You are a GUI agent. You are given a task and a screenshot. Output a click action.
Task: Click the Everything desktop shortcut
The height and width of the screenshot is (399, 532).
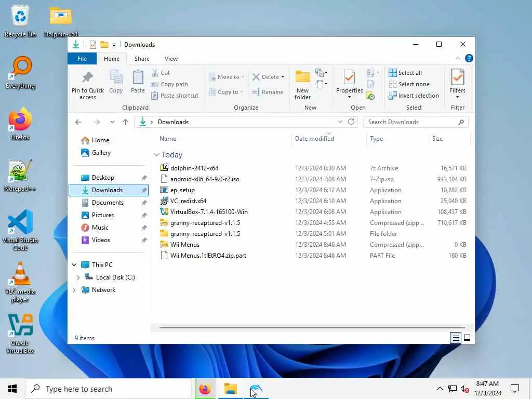pyautogui.click(x=20, y=73)
